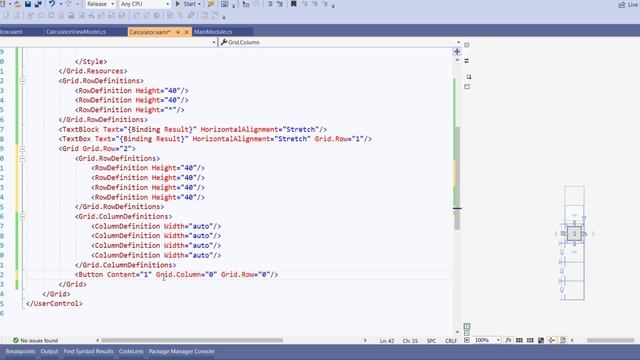Image resolution: width=640 pixels, height=360 pixels.
Task: Close the Calculator.xaml tab
Action: pyautogui.click(x=187, y=32)
